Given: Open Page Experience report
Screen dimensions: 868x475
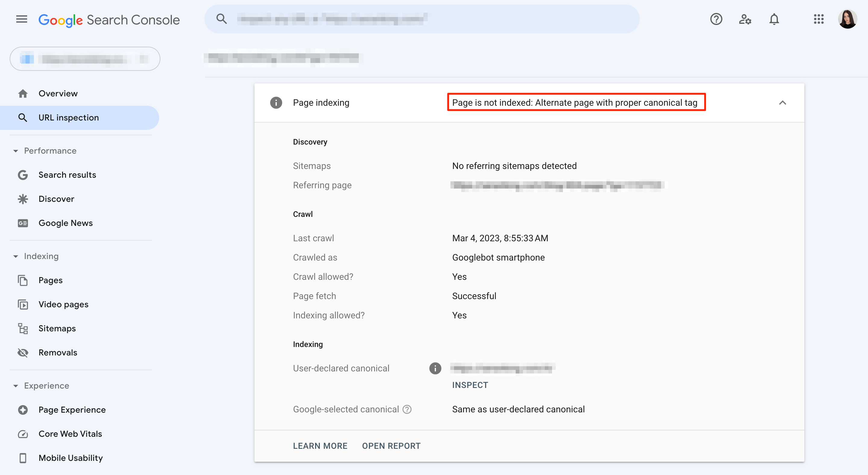Looking at the screenshot, I should click(80, 410).
